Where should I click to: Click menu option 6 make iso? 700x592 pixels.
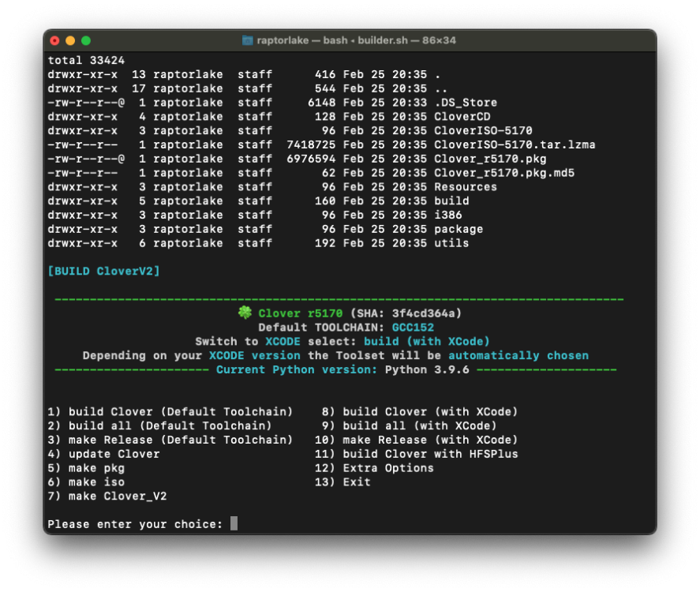tap(86, 482)
